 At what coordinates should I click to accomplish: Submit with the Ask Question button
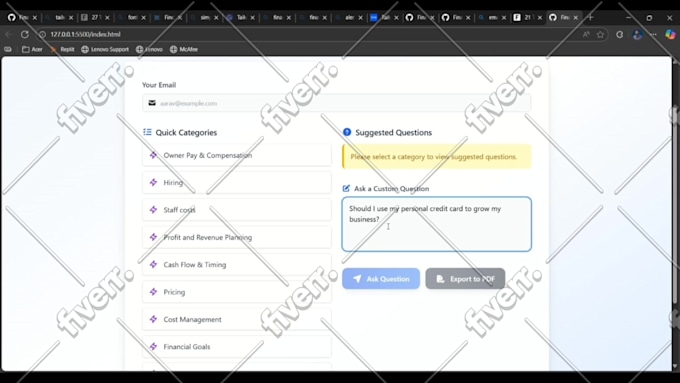381,278
